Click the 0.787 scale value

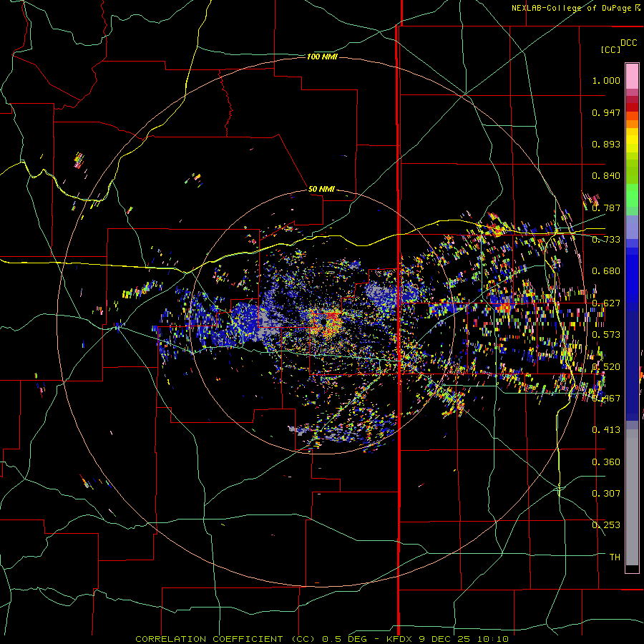606,208
